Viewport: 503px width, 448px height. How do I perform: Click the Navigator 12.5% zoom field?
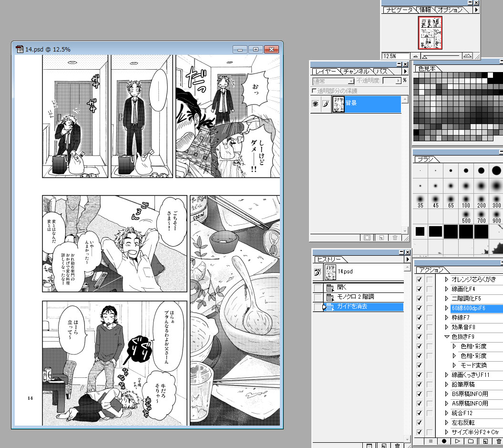click(x=396, y=56)
